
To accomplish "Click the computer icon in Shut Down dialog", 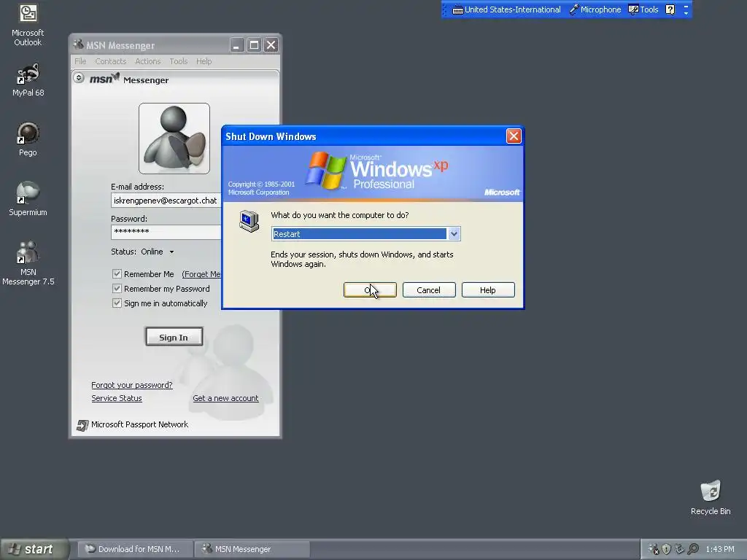I will (249, 222).
